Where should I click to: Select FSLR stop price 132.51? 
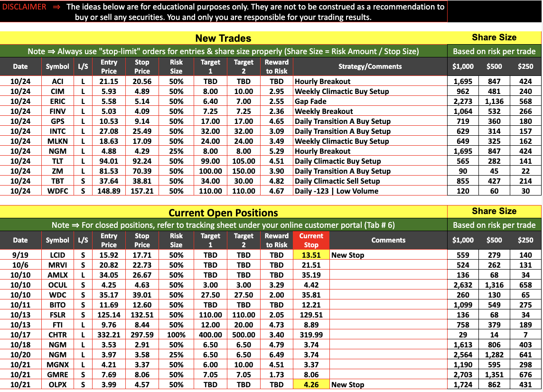click(142, 315)
